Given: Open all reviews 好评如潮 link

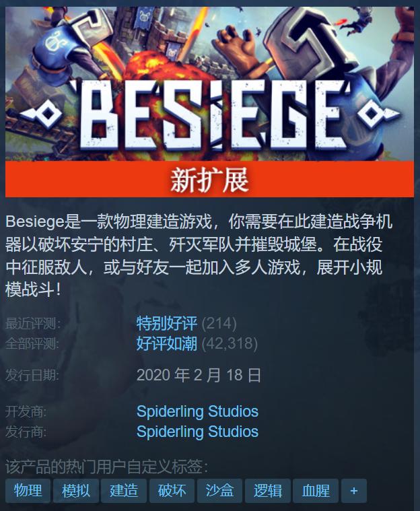Looking at the screenshot, I should coord(166,343).
